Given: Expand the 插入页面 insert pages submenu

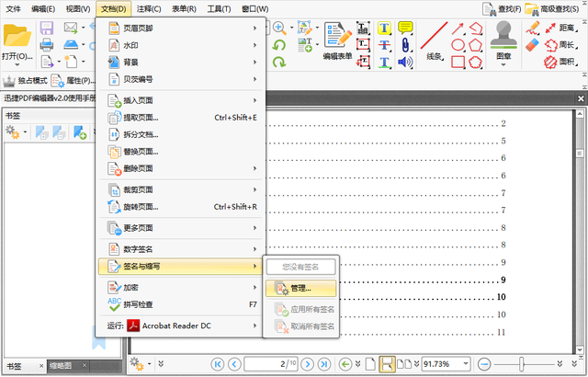Looking at the screenshot, I should [182, 100].
